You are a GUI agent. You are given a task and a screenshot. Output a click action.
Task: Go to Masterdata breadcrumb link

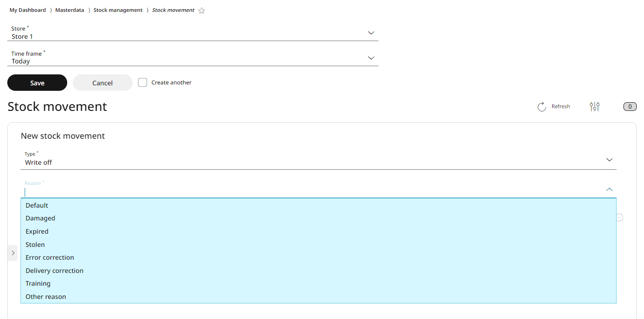69,10
